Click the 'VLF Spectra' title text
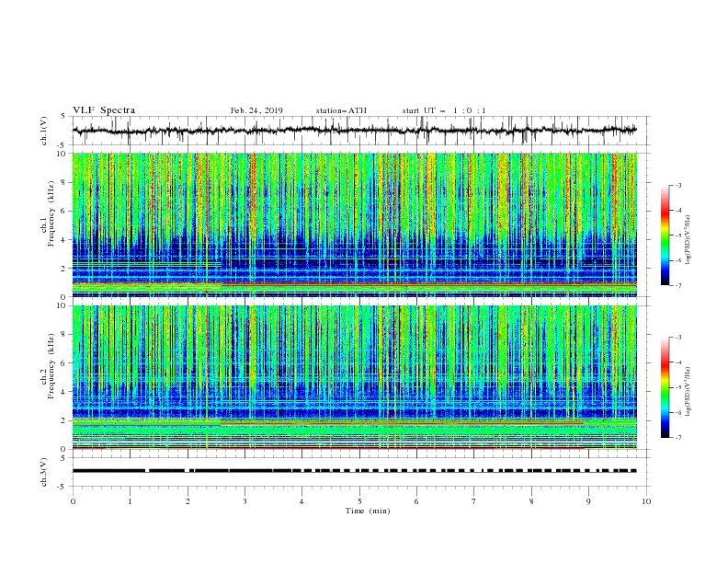Image resolution: width=728 pixels, height=563 pixels. click(x=104, y=110)
